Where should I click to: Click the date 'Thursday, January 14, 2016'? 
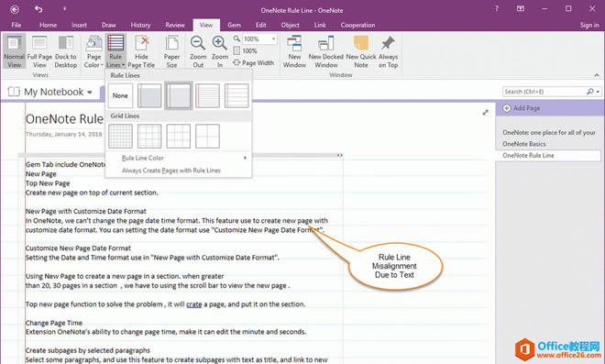(63, 134)
